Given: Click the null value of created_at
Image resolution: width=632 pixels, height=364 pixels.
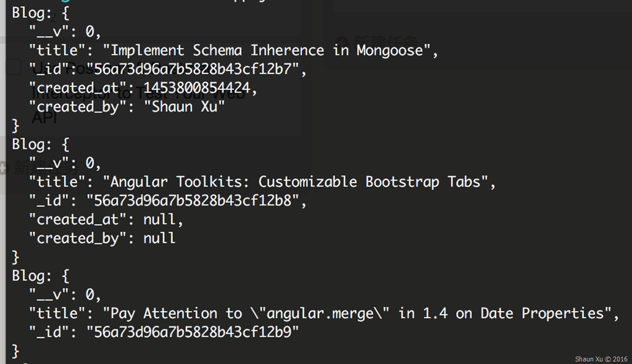Looking at the screenshot, I should tap(159, 220).
